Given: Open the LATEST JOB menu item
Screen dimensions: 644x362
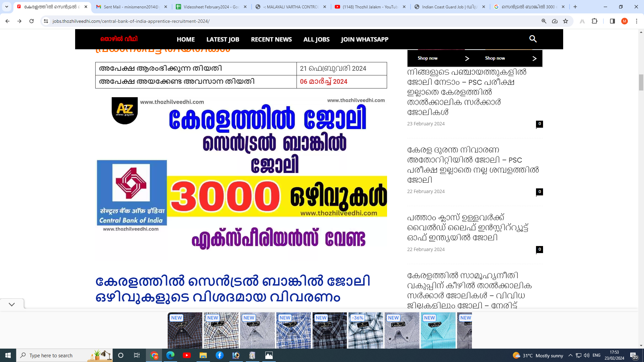Looking at the screenshot, I should pyautogui.click(x=223, y=39).
